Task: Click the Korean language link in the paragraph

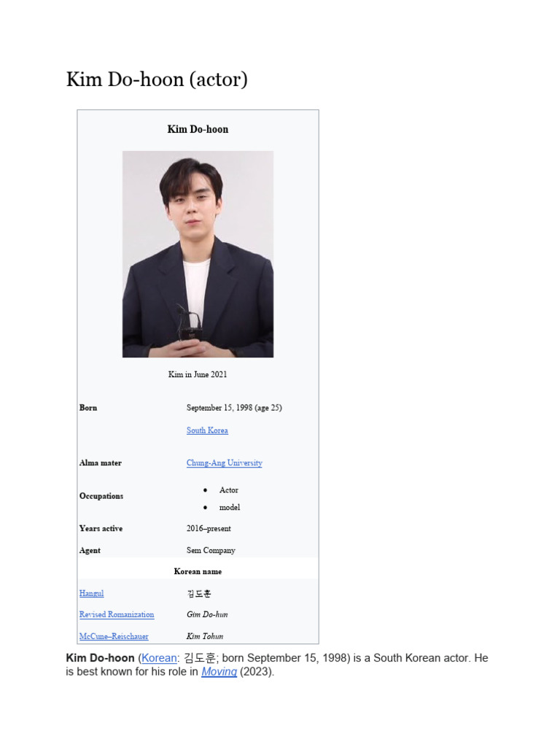Action: coord(159,658)
